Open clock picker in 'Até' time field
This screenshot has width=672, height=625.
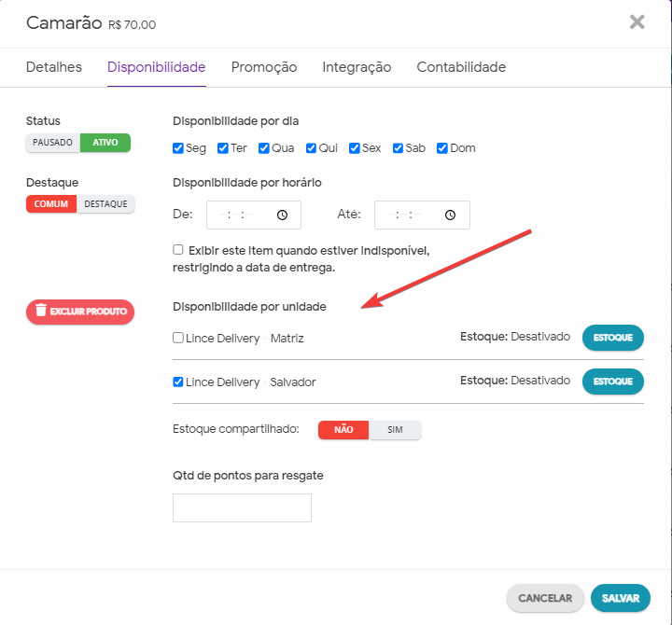point(451,215)
